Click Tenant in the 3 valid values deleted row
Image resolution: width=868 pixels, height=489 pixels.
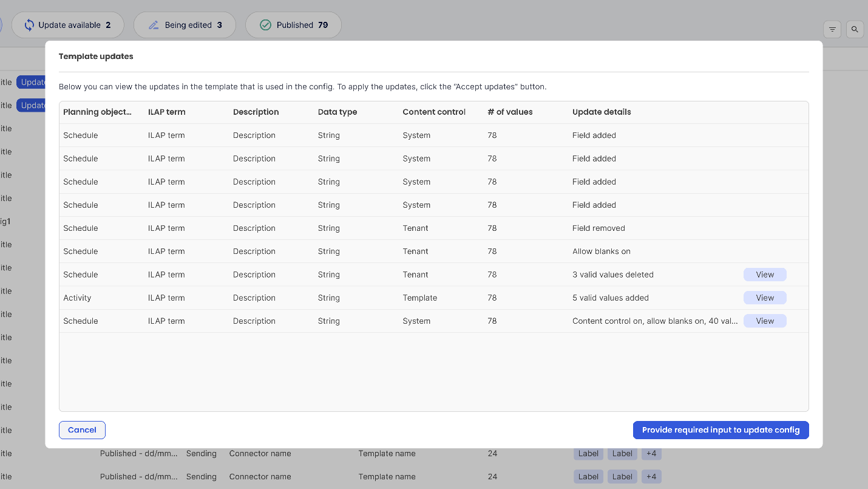pyautogui.click(x=415, y=275)
